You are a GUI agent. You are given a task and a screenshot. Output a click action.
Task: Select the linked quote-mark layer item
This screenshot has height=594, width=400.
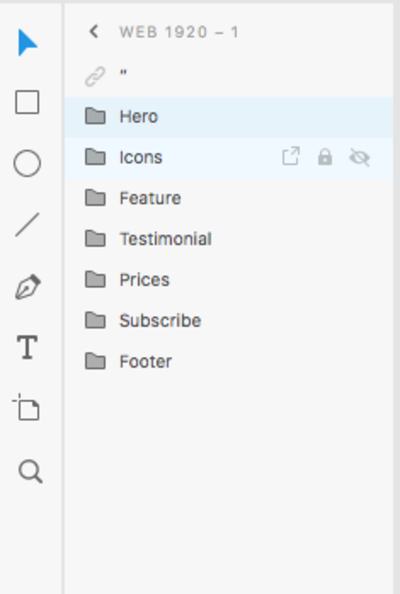pyautogui.click(x=229, y=76)
